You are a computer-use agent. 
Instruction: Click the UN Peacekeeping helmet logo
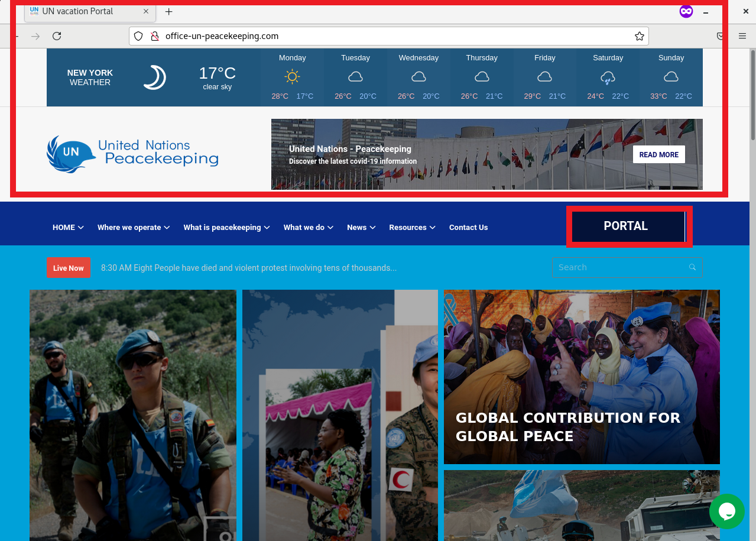pos(71,154)
